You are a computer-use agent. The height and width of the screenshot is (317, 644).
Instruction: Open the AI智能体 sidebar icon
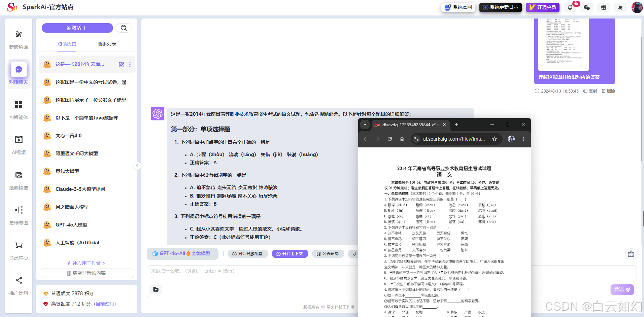pos(19,105)
